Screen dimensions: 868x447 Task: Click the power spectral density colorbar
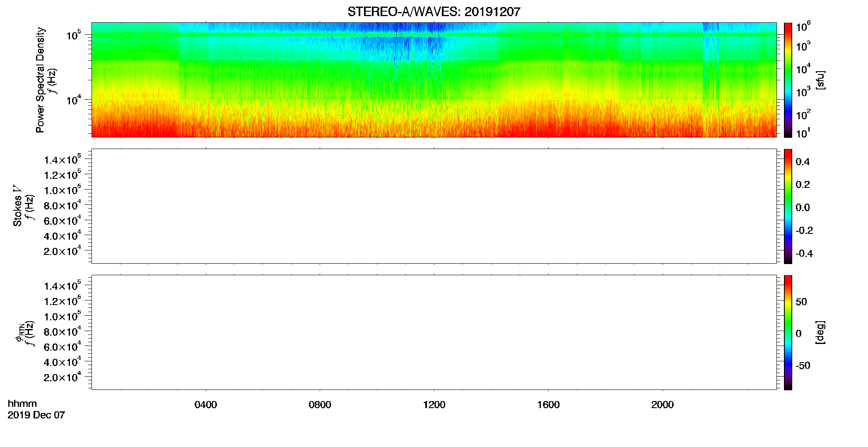click(x=788, y=80)
